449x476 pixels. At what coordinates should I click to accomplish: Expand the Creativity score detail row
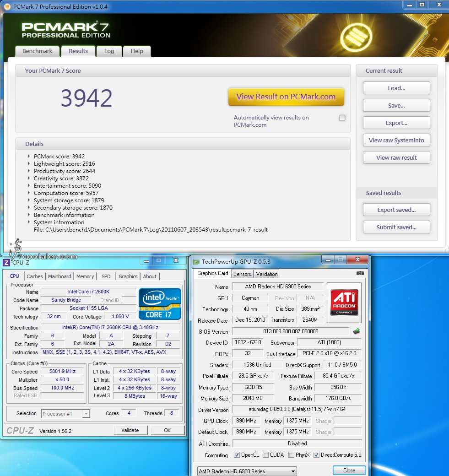[x=29, y=178]
